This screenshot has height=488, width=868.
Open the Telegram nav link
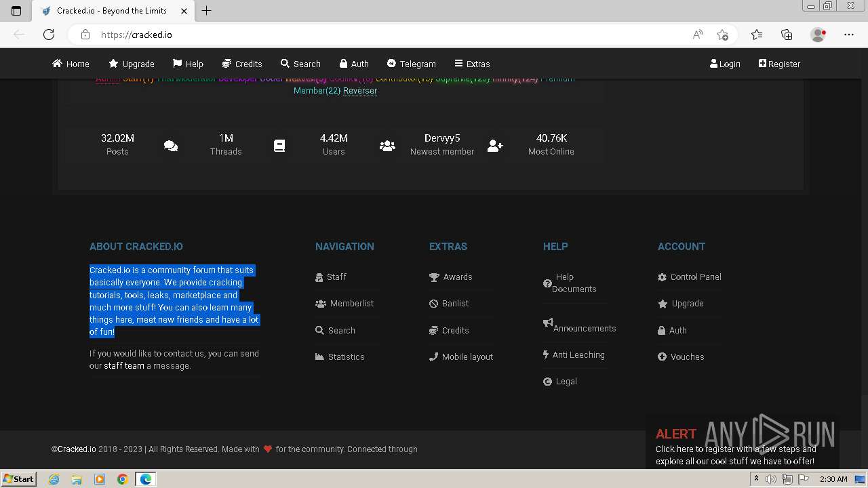[411, 64]
